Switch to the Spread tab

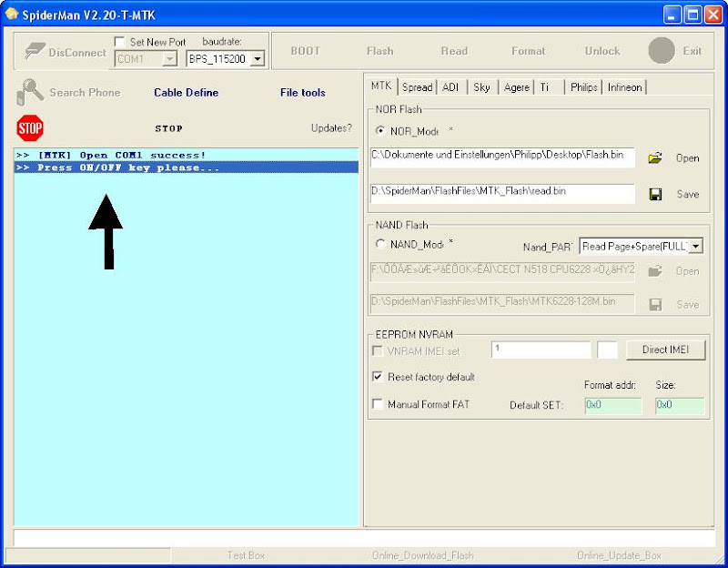(x=417, y=87)
